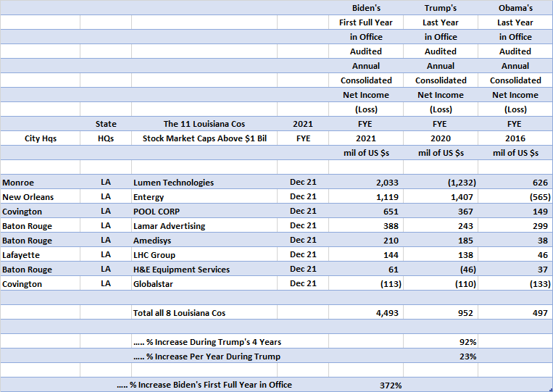
Task: Click the 'LHC Group' cell
Action: click(x=204, y=254)
